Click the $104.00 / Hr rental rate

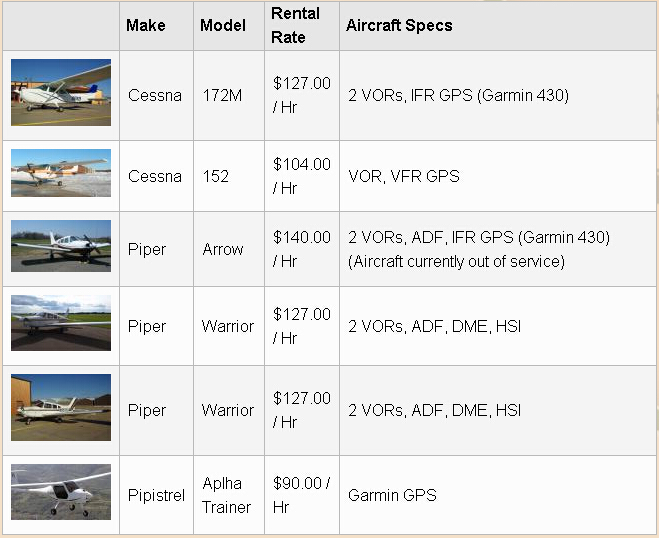tap(302, 176)
